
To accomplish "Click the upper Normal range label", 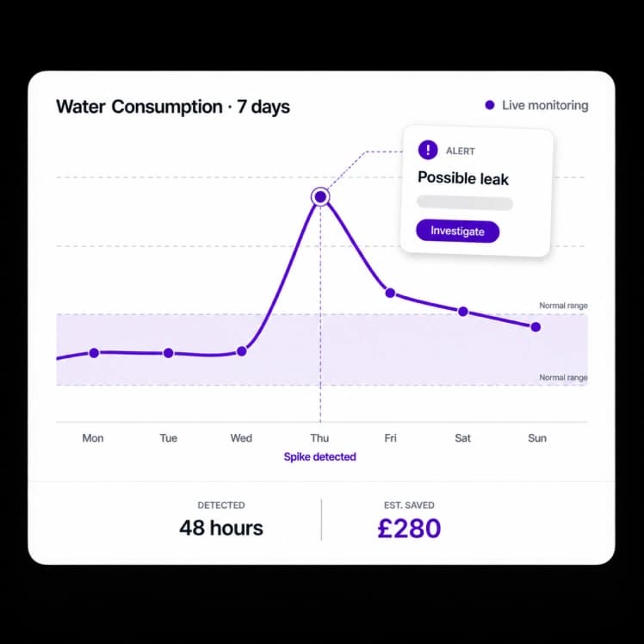I will (563, 306).
